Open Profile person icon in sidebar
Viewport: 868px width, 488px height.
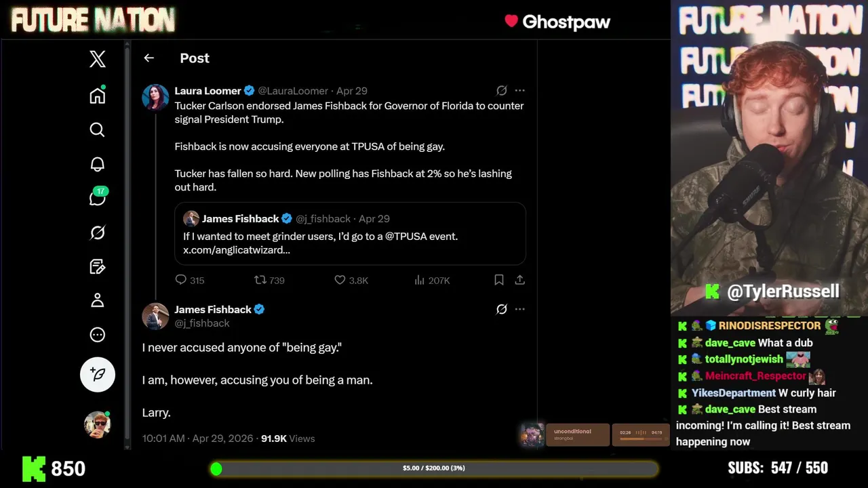click(x=98, y=300)
